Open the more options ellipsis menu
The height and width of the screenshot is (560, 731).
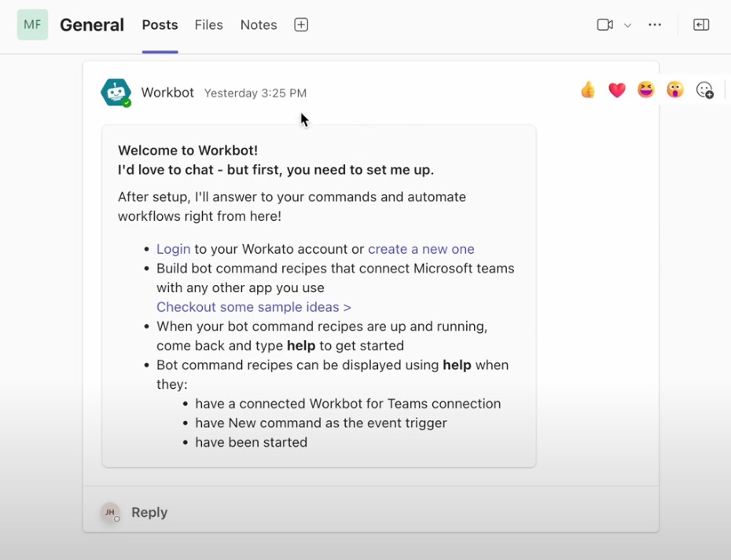pos(655,25)
